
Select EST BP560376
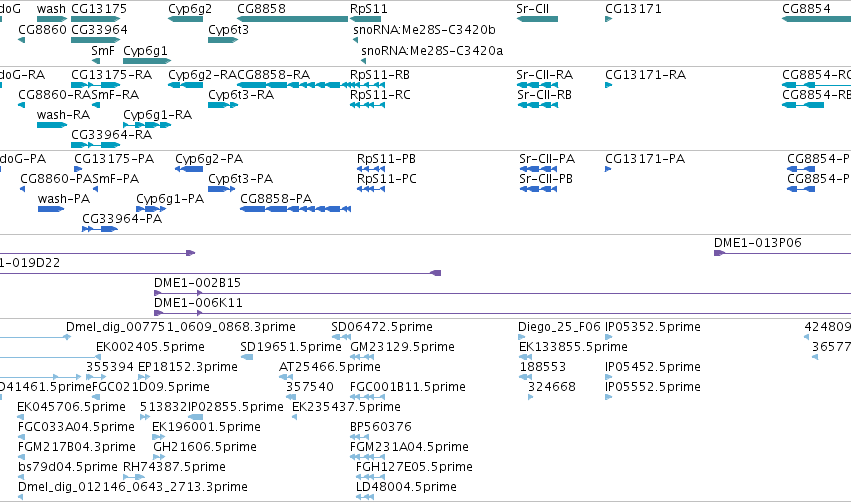[381, 427]
